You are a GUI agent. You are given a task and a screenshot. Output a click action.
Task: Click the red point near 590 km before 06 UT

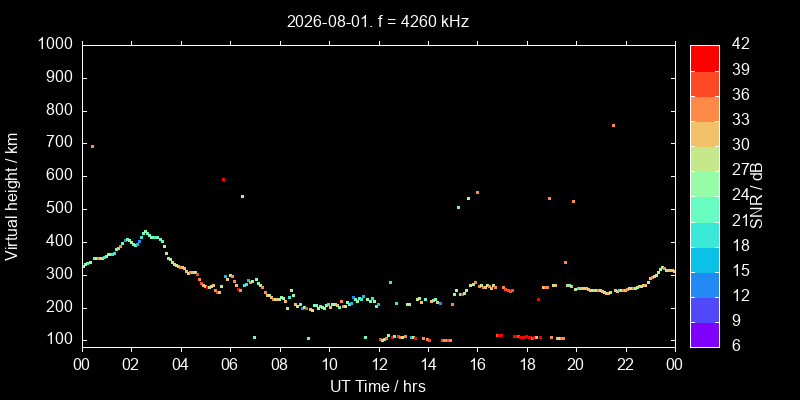point(223,180)
